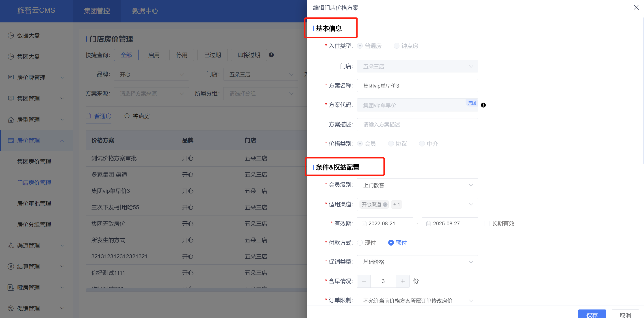Select 普通房 check-in type radio

360,46
